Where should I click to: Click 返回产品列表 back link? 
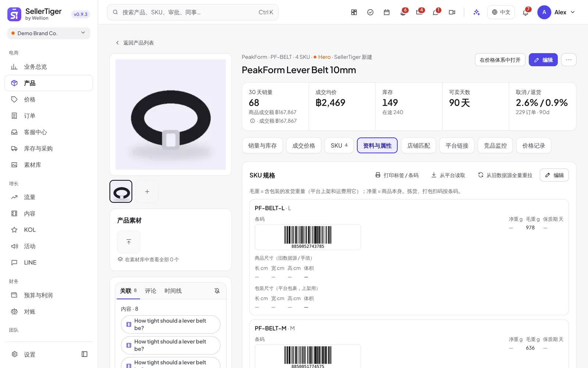135,43
